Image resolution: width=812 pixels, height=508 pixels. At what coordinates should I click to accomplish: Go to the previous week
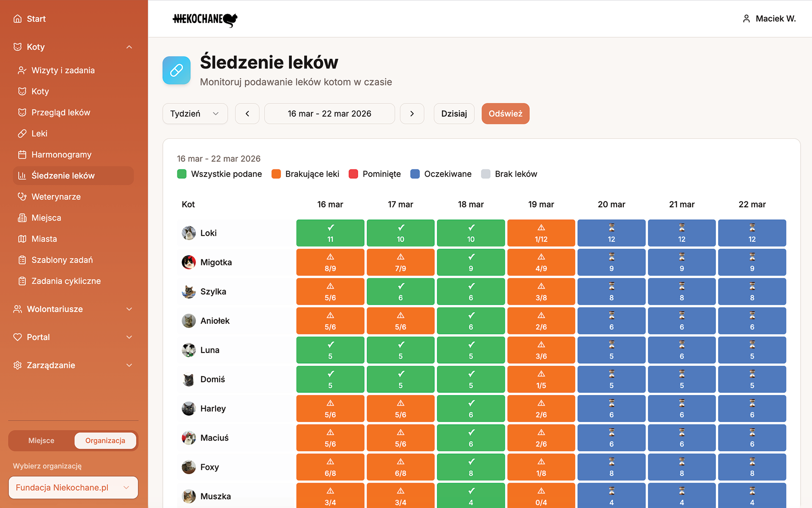point(247,113)
